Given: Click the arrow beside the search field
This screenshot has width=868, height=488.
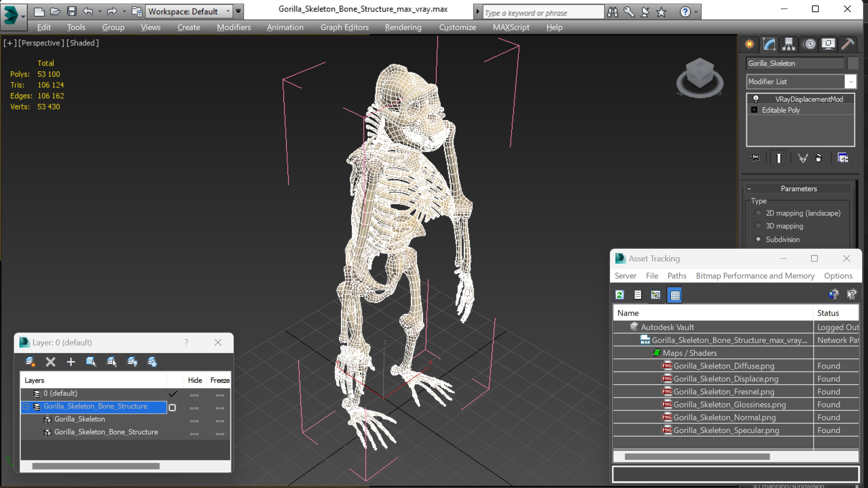Looking at the screenshot, I should pyautogui.click(x=478, y=12).
